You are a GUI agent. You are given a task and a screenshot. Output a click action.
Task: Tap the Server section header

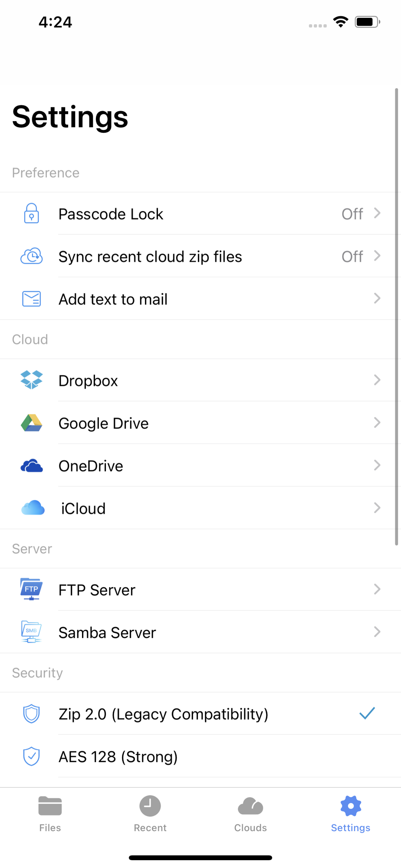pos(32,549)
